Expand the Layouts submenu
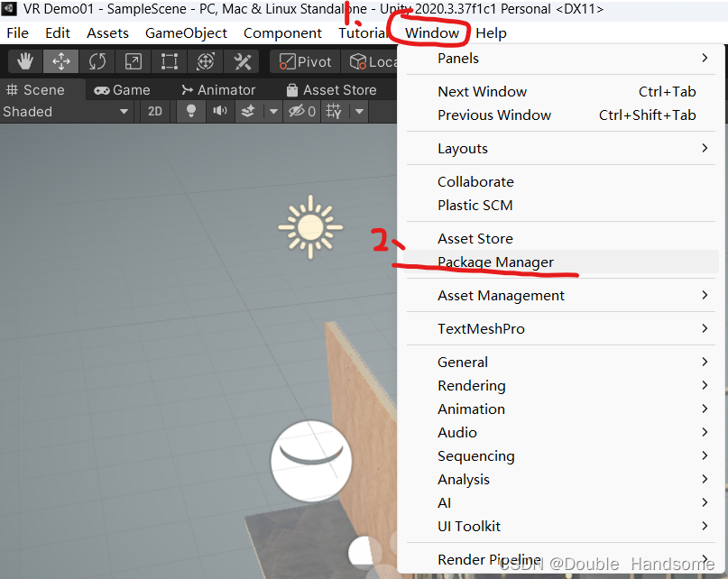 (x=561, y=149)
